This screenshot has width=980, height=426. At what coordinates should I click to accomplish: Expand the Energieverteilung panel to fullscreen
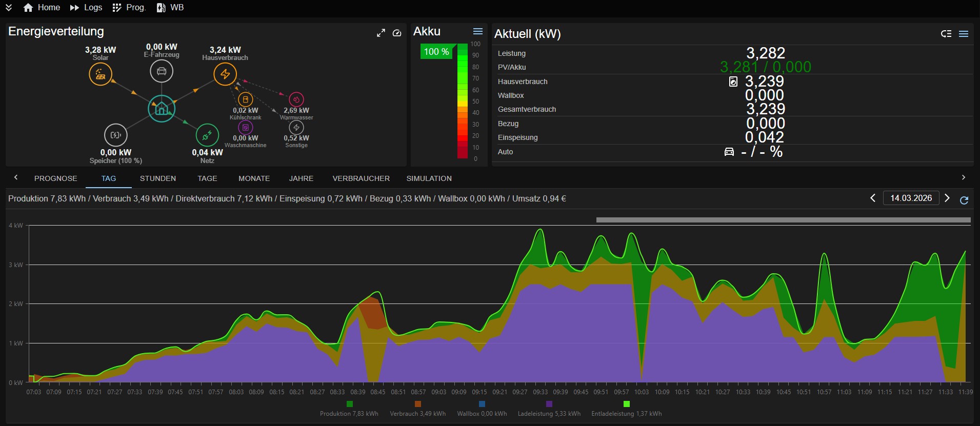pyautogui.click(x=381, y=33)
